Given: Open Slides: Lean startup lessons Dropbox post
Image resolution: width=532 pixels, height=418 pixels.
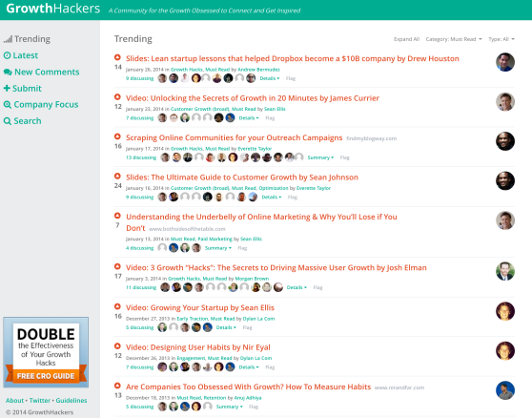Looking at the screenshot, I should click(x=293, y=59).
